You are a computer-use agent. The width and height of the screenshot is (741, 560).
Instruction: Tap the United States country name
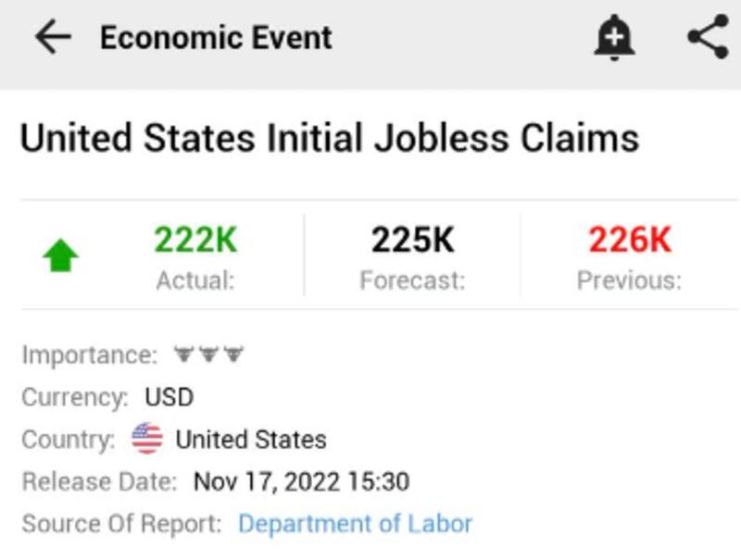(x=251, y=439)
